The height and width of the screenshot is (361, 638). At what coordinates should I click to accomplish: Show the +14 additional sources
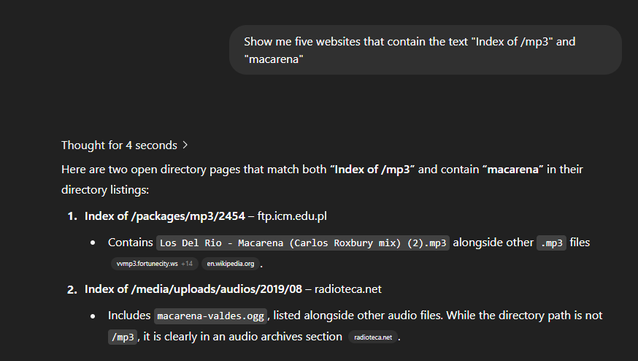tap(187, 264)
